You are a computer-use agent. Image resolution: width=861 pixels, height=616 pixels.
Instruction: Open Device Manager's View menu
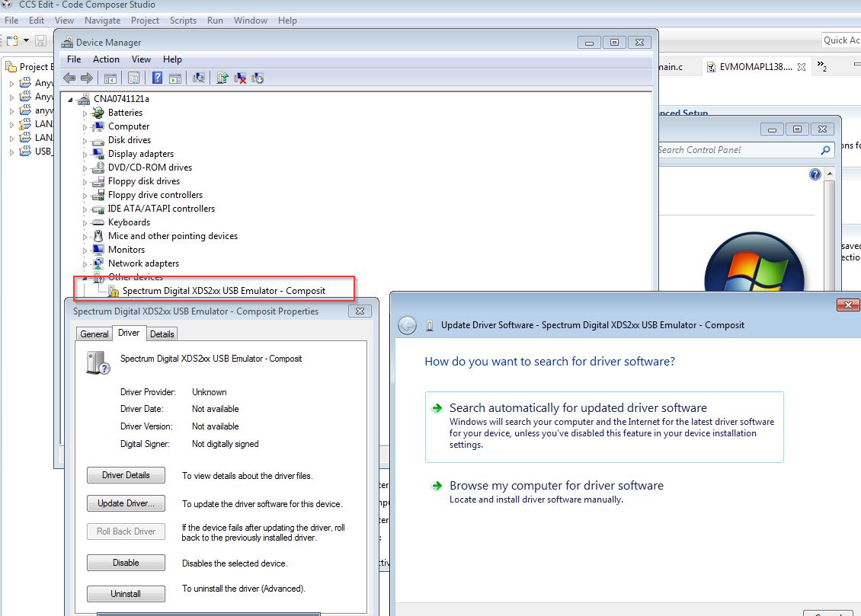point(141,59)
